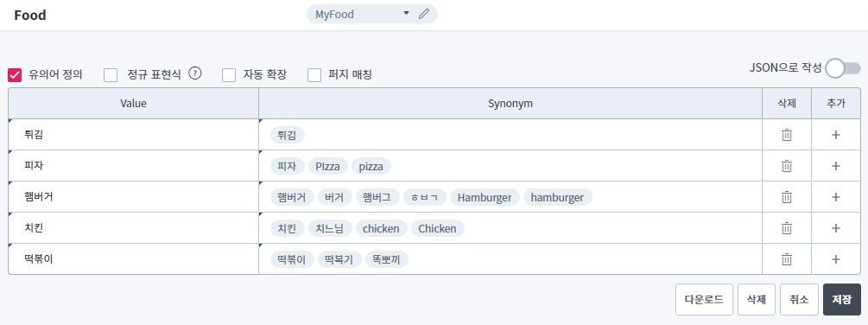Delete the 치킨 entry using trash icon
868x325 pixels.
(x=787, y=227)
